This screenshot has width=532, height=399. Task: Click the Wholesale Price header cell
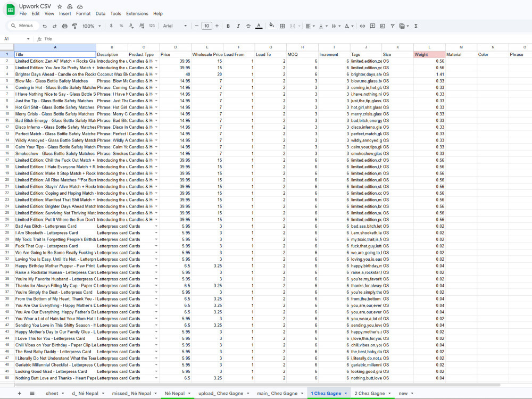(x=207, y=54)
